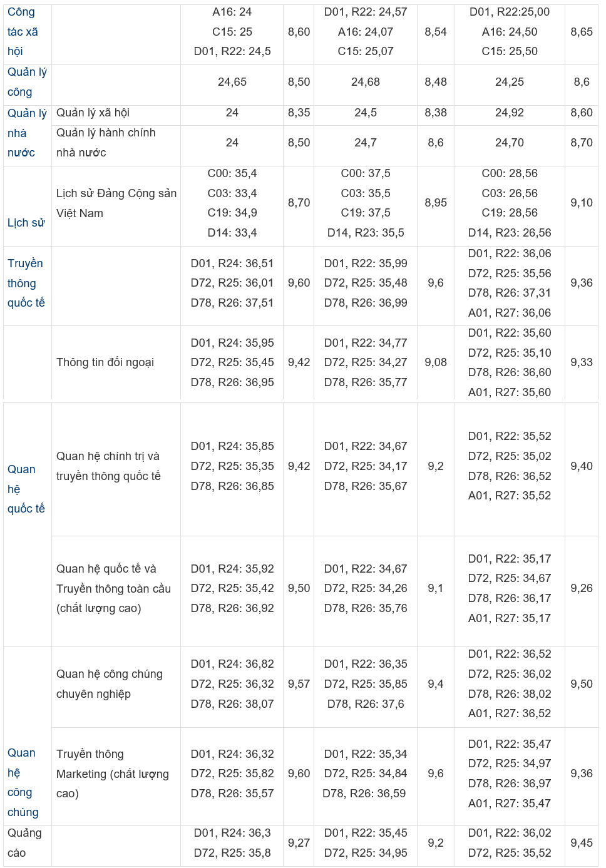The height and width of the screenshot is (868, 606).
Task: Click Quan hệ công chúng chuyên nghiệp cell
Action: pos(110,684)
